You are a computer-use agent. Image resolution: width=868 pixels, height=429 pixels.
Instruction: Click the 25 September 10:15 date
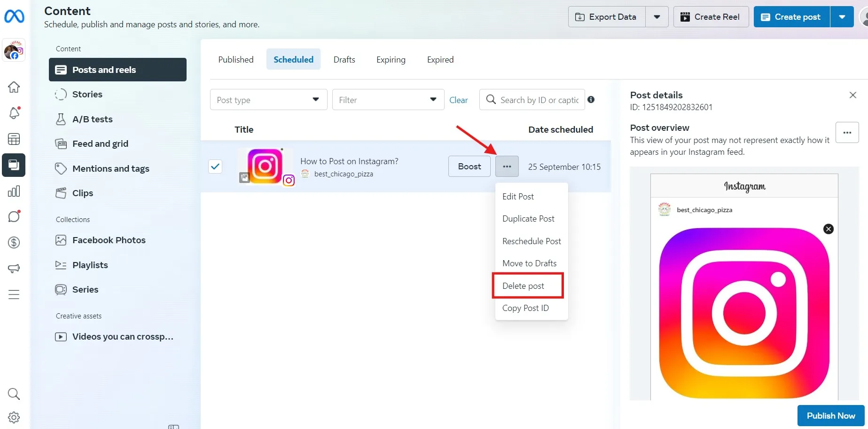pos(564,167)
